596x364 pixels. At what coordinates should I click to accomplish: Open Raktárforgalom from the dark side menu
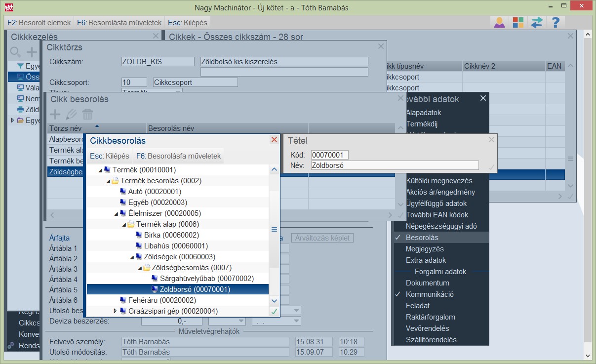(430, 317)
